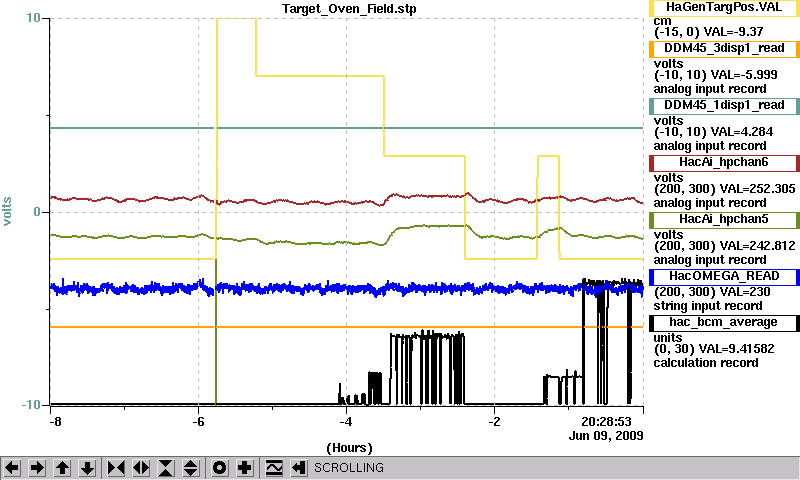Select the DDM45_1disp1_read legend entry

pyautogui.click(x=724, y=106)
